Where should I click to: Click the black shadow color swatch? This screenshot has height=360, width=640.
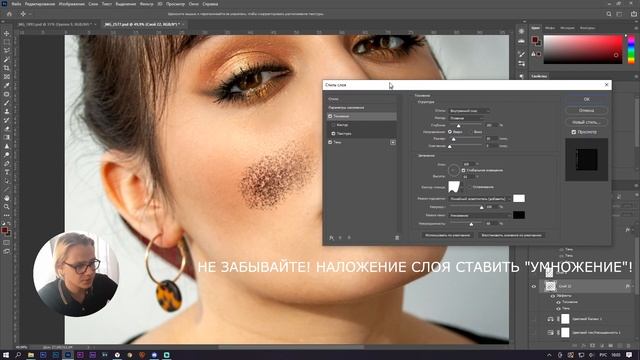pyautogui.click(x=519, y=215)
